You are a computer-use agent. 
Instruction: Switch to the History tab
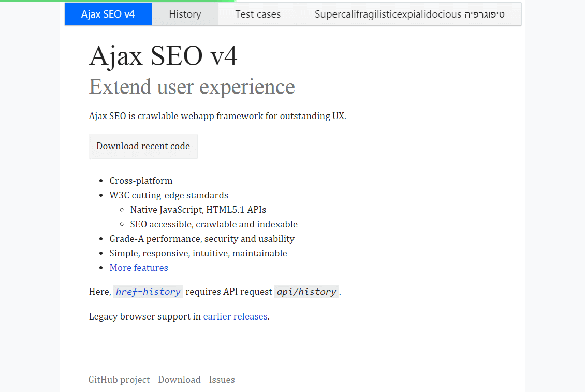pos(185,14)
